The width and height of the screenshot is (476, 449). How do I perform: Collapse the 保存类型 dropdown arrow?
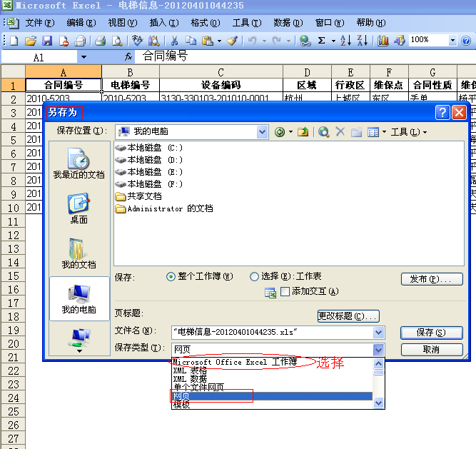tap(378, 350)
